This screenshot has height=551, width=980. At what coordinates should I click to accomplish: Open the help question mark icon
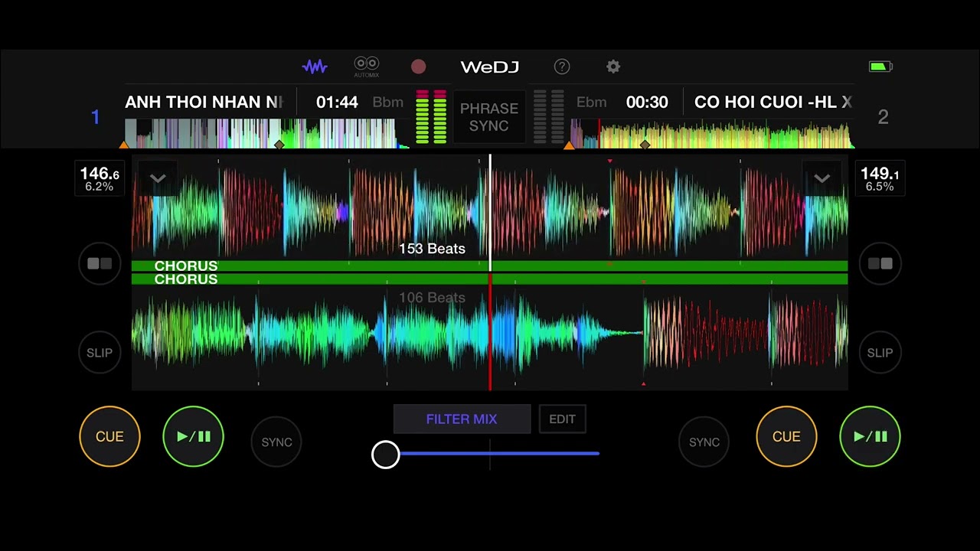(562, 67)
